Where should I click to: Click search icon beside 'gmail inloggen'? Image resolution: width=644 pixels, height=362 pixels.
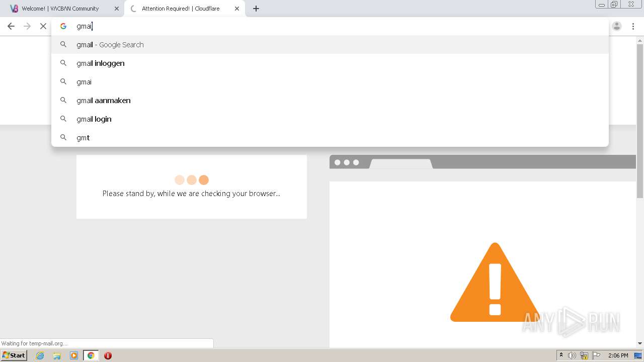63,63
